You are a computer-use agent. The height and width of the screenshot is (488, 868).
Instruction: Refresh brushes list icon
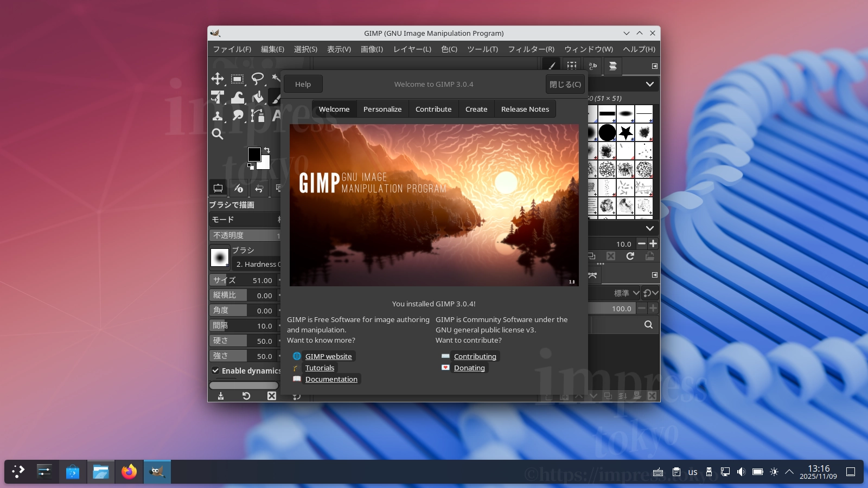point(630,256)
